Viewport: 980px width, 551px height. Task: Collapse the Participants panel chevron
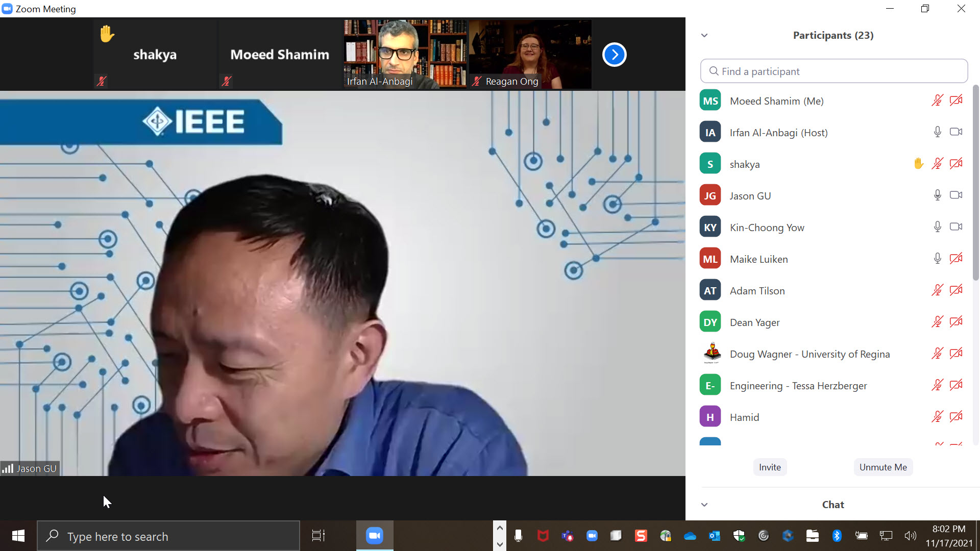pyautogui.click(x=704, y=35)
